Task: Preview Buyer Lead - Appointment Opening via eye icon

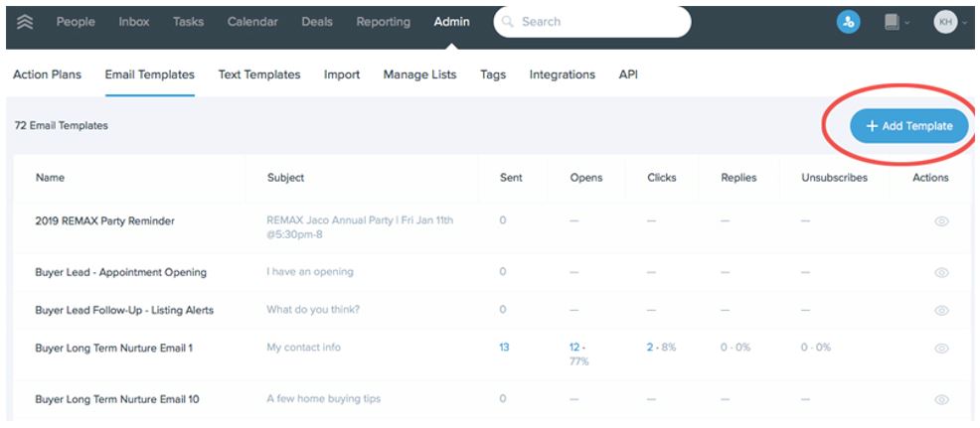Action: [940, 272]
